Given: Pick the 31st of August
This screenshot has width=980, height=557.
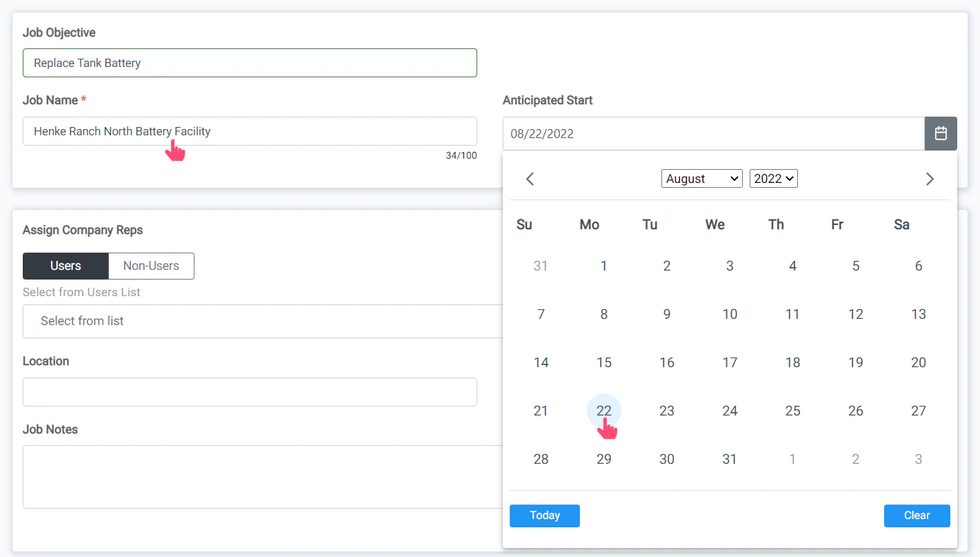Looking at the screenshot, I should [729, 458].
